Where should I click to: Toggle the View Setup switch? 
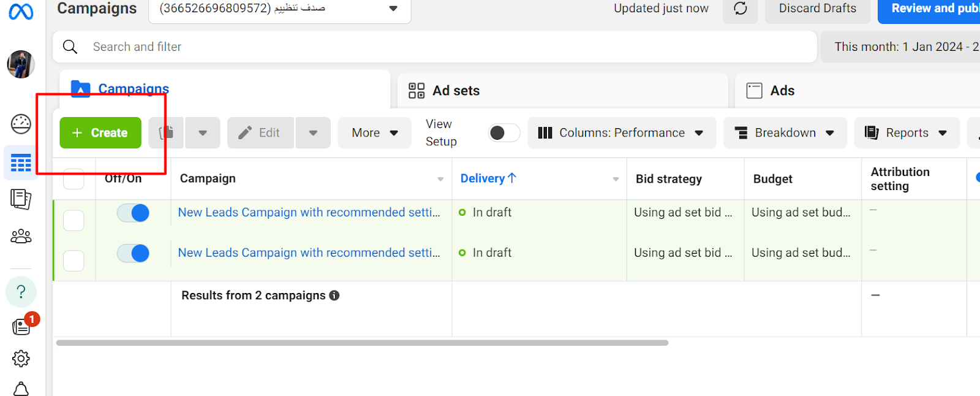(503, 133)
